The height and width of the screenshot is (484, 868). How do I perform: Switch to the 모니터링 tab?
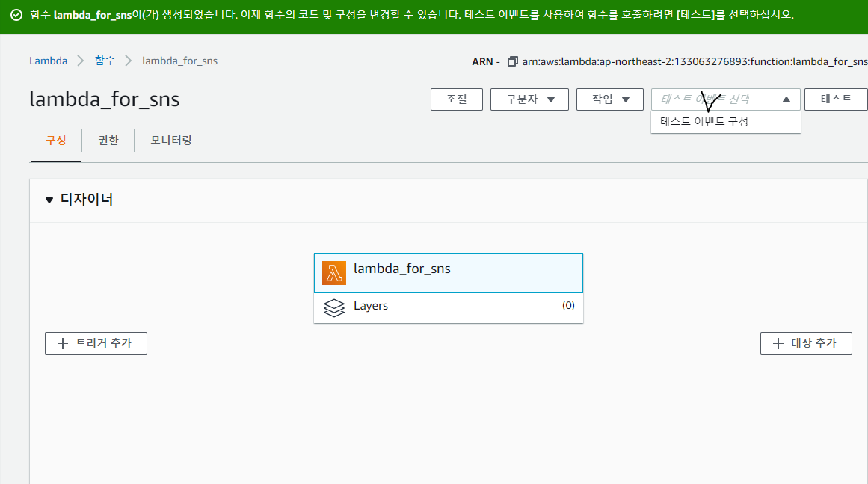tap(171, 141)
